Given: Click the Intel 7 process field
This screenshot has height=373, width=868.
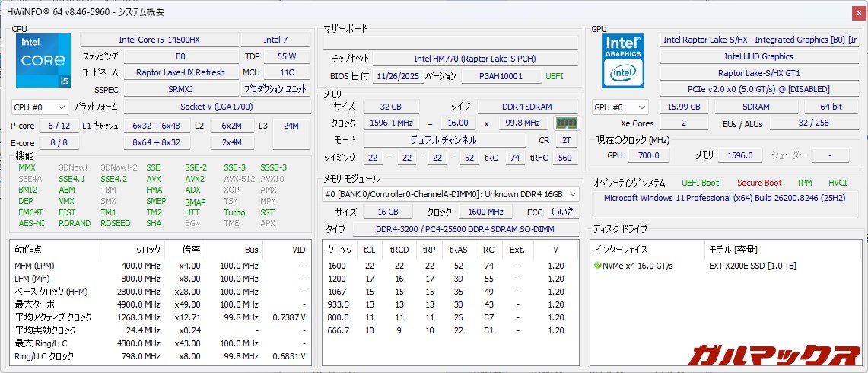Looking at the screenshot, I should 275,40.
